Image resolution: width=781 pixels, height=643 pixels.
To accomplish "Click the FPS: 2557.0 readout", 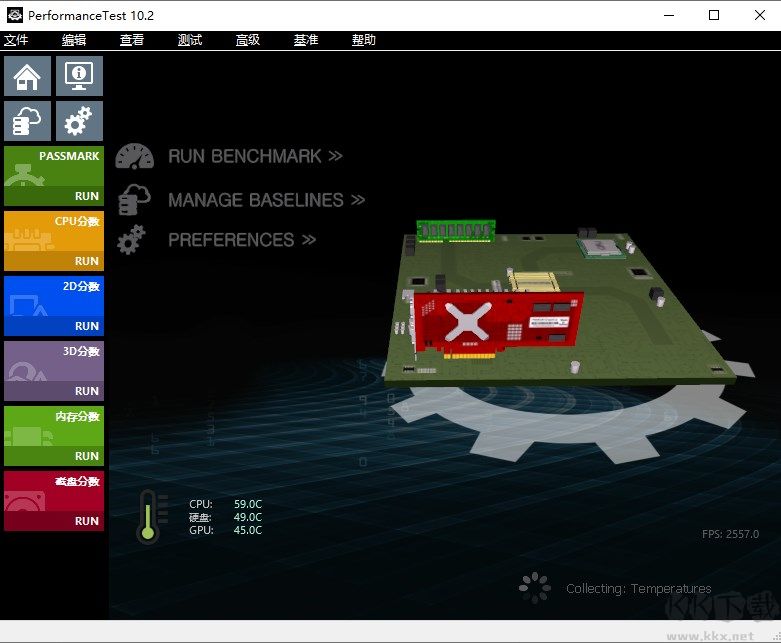I will coord(730,534).
